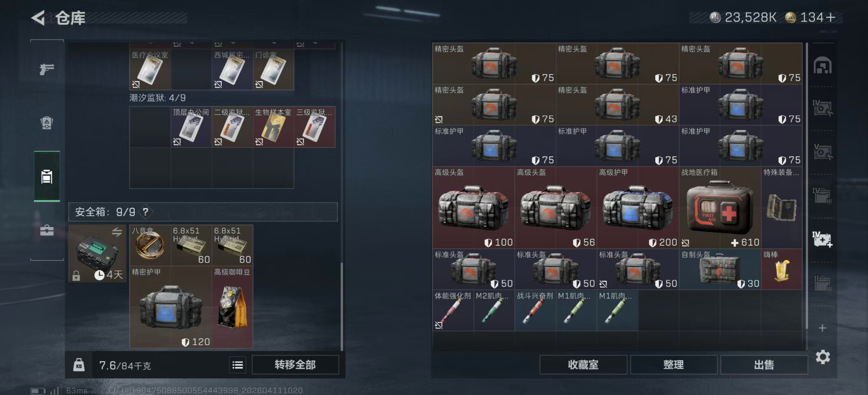Select the 战地医疗箱 field medical kit
The width and height of the screenshot is (868, 395).
coord(720,207)
